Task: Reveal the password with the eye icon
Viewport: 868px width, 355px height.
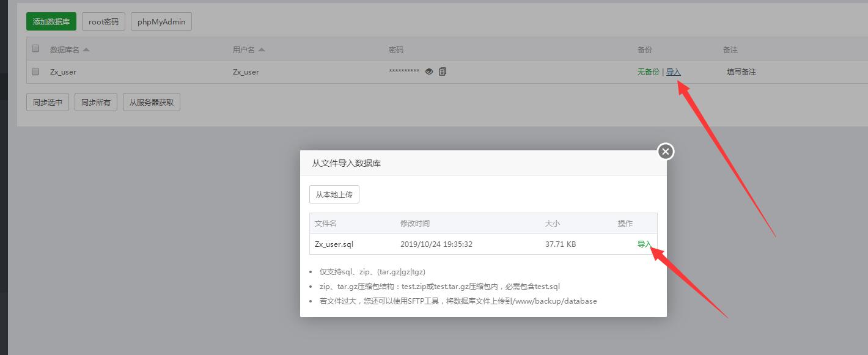Action: 429,71
